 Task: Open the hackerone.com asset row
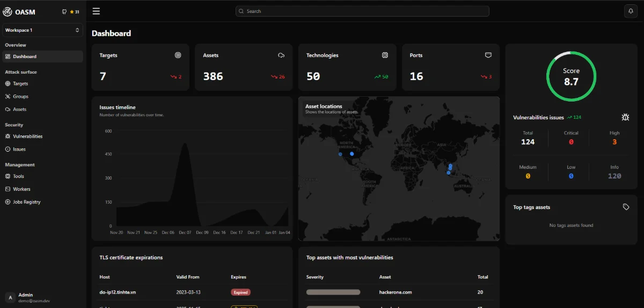396,292
